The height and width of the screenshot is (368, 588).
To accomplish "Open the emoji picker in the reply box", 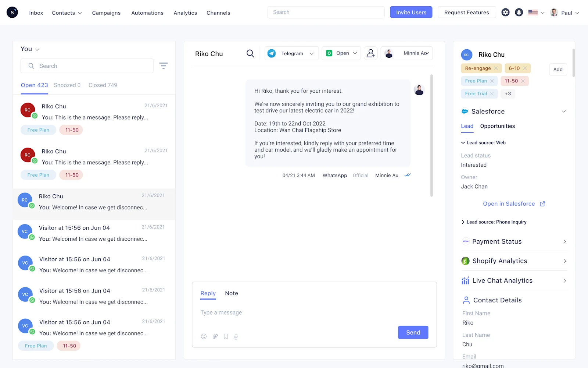I will 204,336.
